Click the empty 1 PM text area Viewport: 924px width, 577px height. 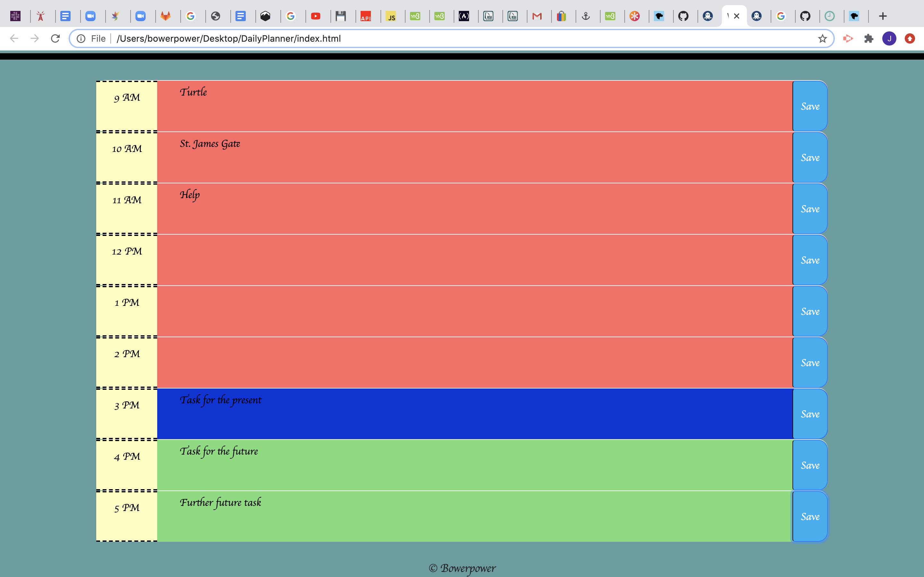475,311
